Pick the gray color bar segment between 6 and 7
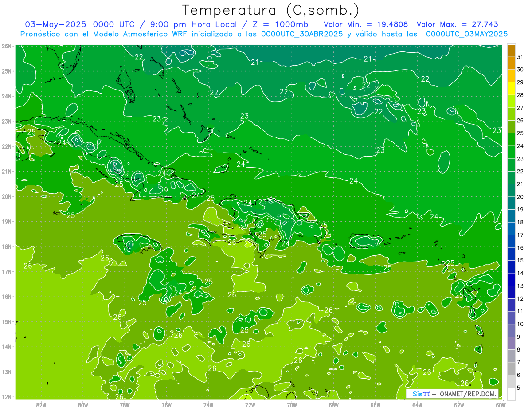 click(511, 368)
